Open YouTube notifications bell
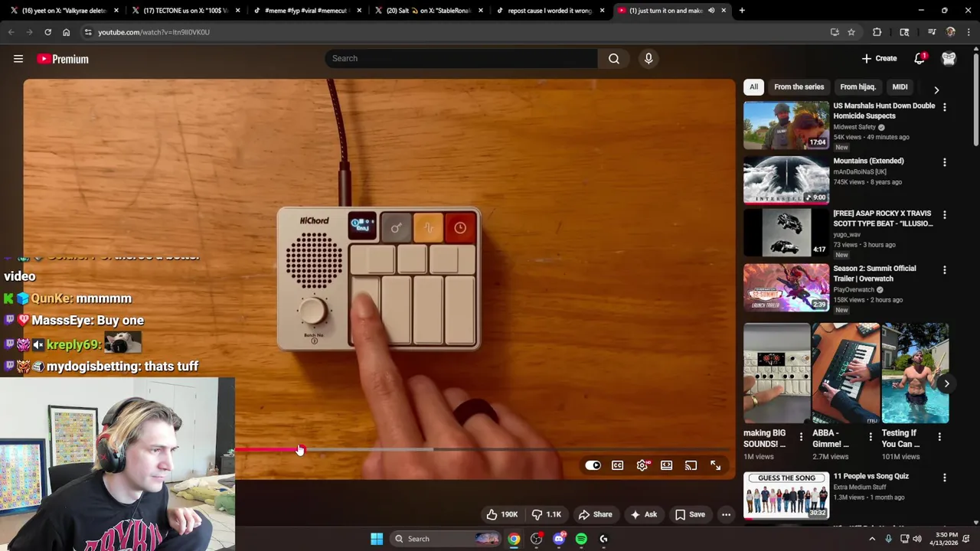 pyautogui.click(x=920, y=58)
